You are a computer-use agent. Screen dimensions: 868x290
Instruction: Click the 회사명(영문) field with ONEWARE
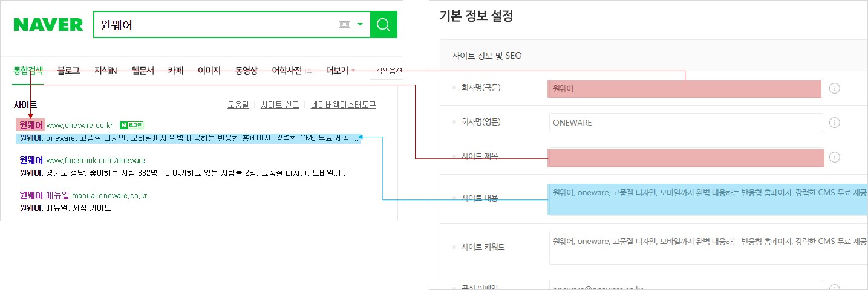(x=686, y=123)
